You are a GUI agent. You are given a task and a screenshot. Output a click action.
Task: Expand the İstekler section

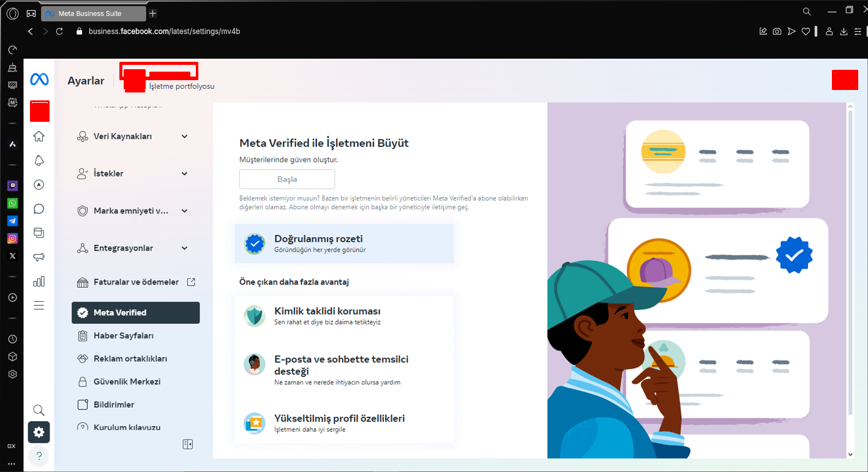(x=133, y=174)
